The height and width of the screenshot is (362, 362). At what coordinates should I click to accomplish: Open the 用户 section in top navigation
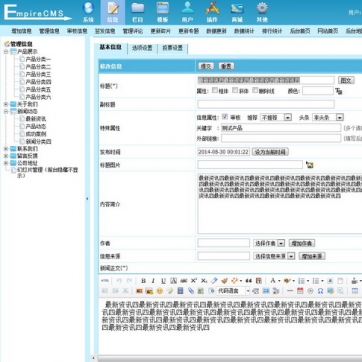187,12
